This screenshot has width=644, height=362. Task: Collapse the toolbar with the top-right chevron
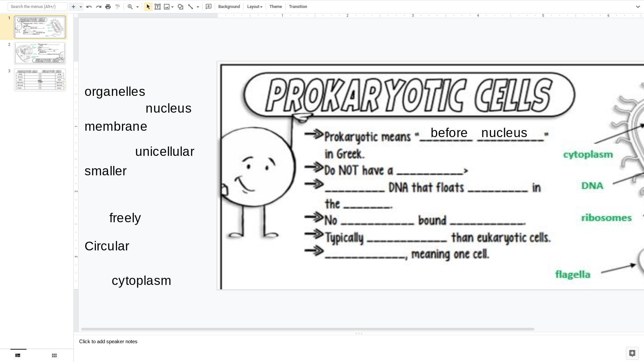tap(638, 7)
